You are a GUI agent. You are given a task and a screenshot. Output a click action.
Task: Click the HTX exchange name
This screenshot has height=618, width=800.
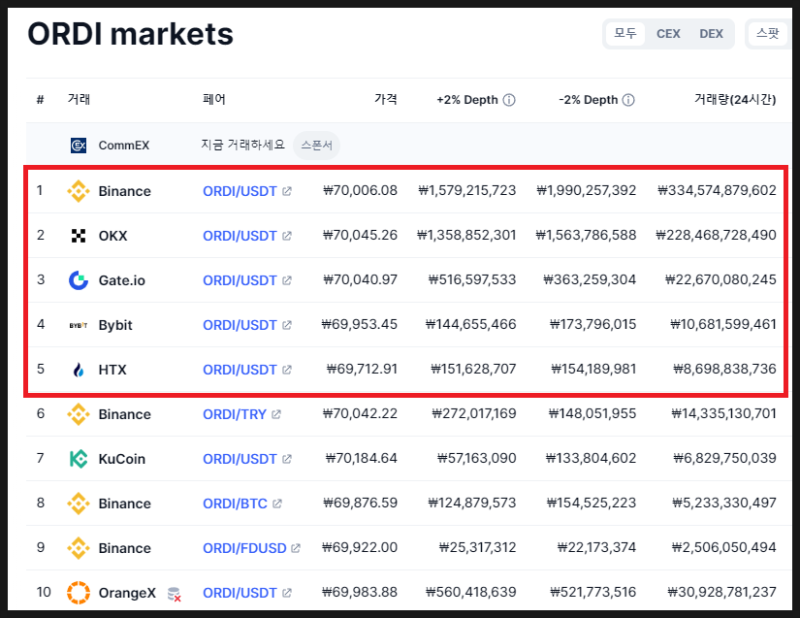click(112, 369)
